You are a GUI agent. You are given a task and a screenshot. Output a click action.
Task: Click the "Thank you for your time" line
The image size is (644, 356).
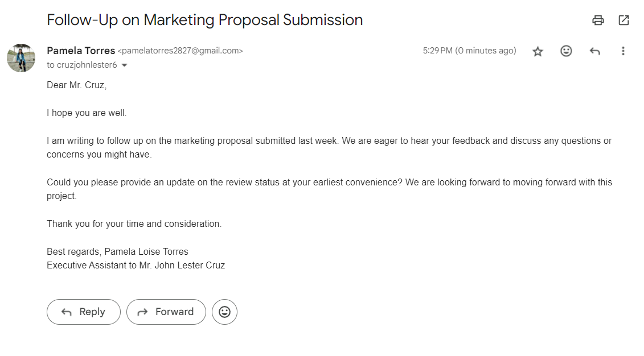pyautogui.click(x=134, y=223)
